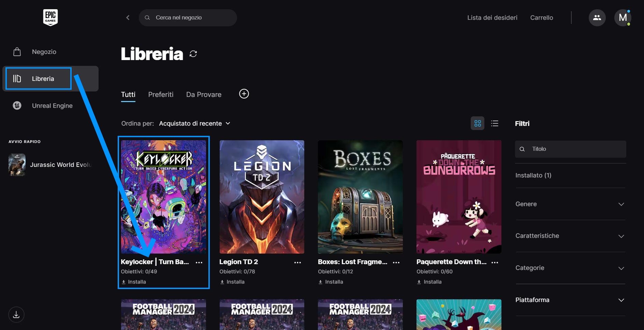This screenshot has height=330, width=644.
Task: Install Keylocker via Installa
Action: 137,282
